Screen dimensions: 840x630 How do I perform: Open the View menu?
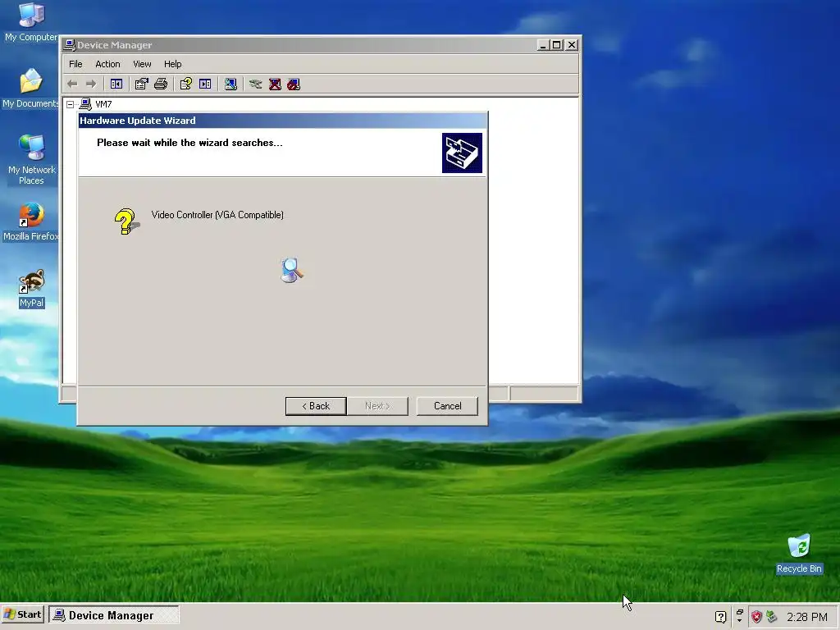point(142,64)
